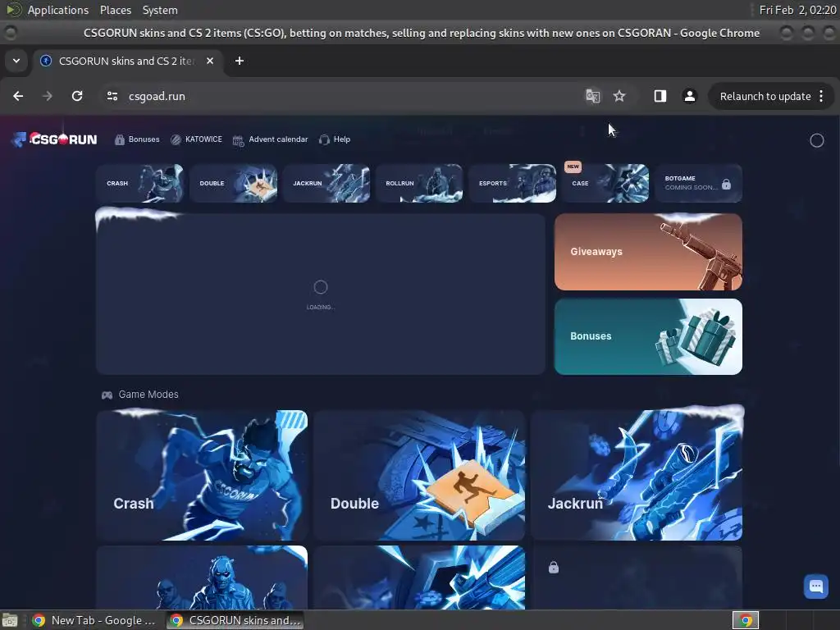
Task: Go back in browser history
Action: tap(18, 96)
